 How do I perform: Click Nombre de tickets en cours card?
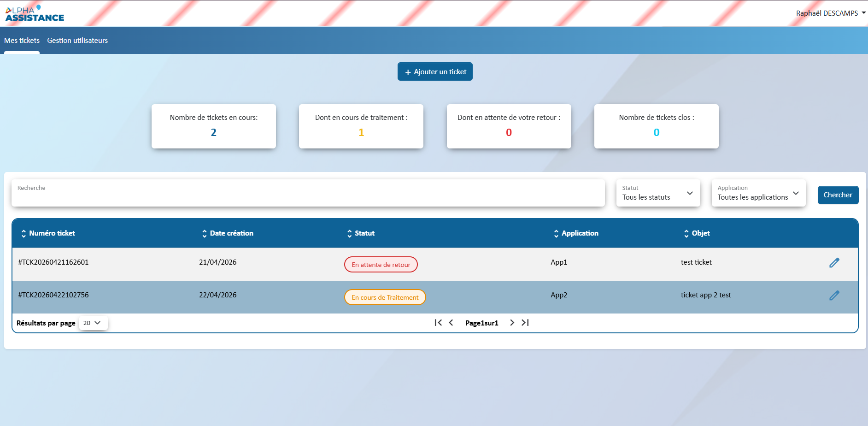coord(214,126)
